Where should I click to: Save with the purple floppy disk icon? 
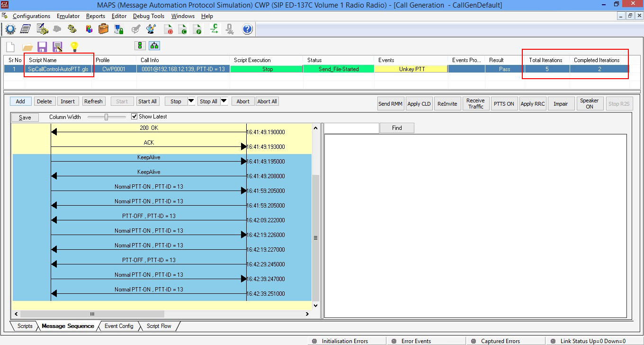[x=42, y=46]
